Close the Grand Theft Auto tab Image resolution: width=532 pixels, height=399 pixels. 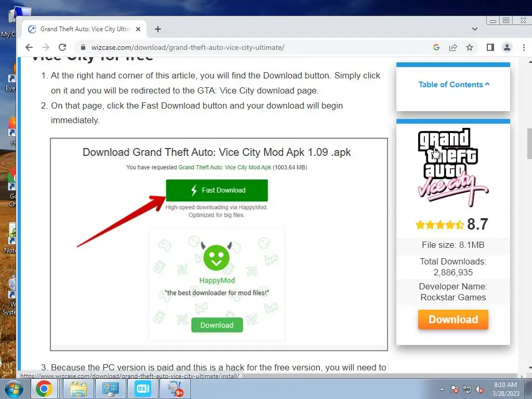tap(138, 29)
